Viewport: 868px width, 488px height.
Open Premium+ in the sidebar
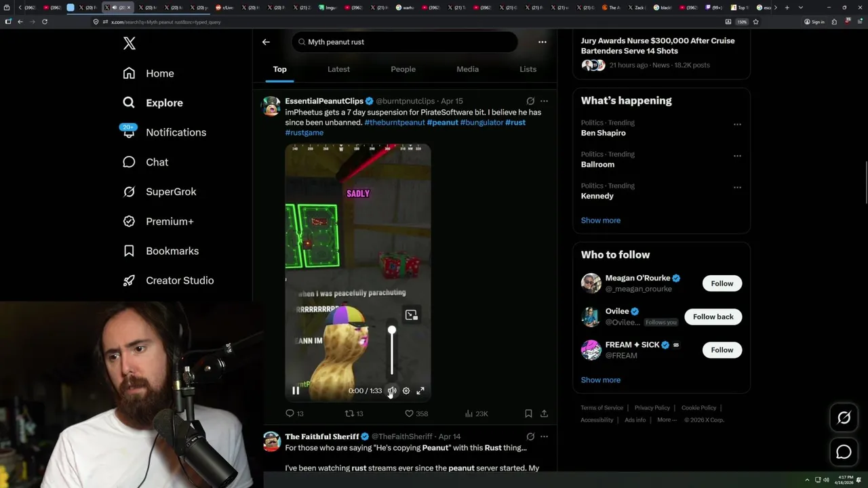pos(158,221)
